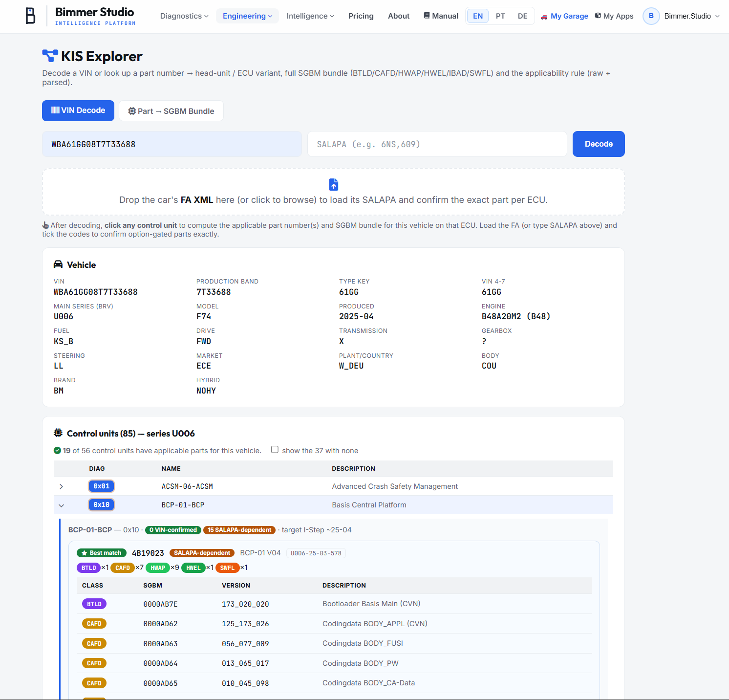Click the FA XML drop zone text
This screenshot has height=700, width=729.
tap(333, 200)
